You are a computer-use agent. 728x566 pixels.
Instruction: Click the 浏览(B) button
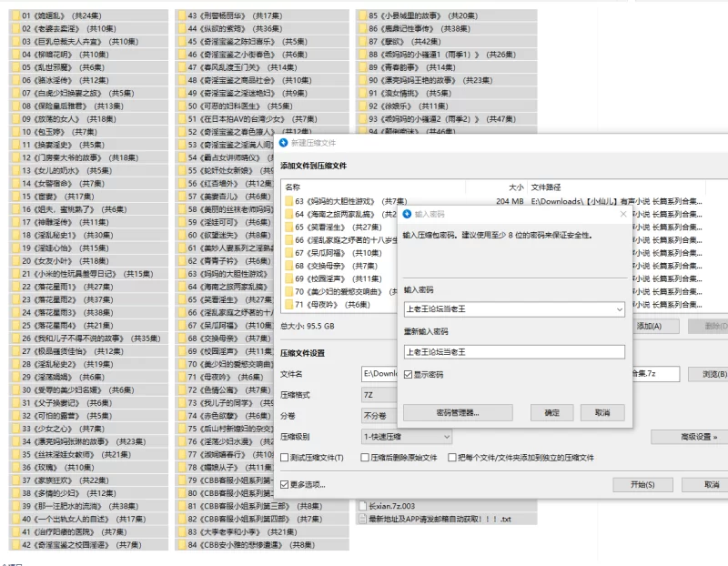(x=708, y=374)
